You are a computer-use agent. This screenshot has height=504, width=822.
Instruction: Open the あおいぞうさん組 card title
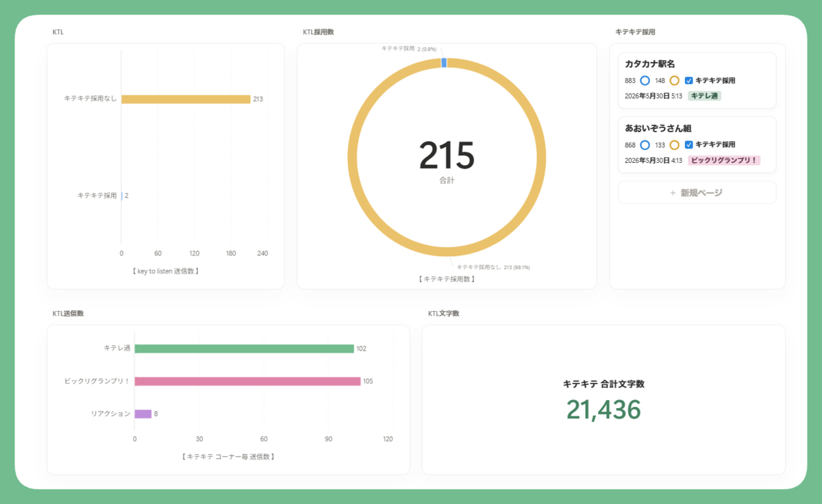(x=658, y=128)
